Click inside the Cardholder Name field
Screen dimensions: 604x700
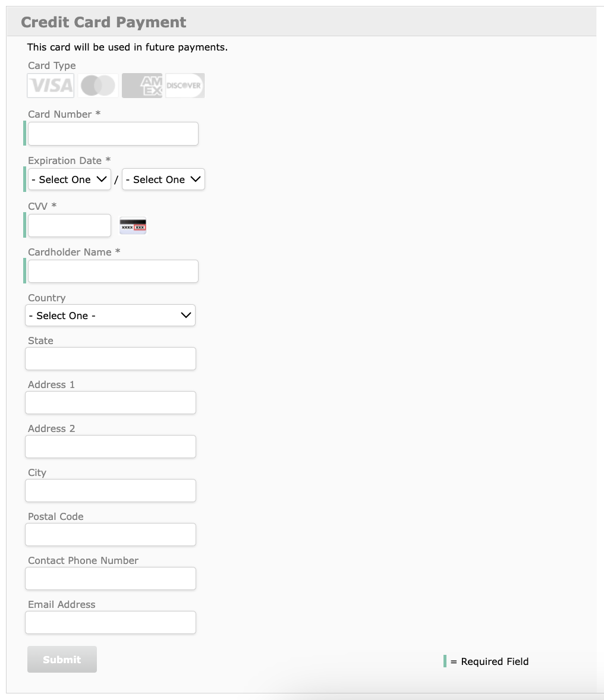coord(112,271)
